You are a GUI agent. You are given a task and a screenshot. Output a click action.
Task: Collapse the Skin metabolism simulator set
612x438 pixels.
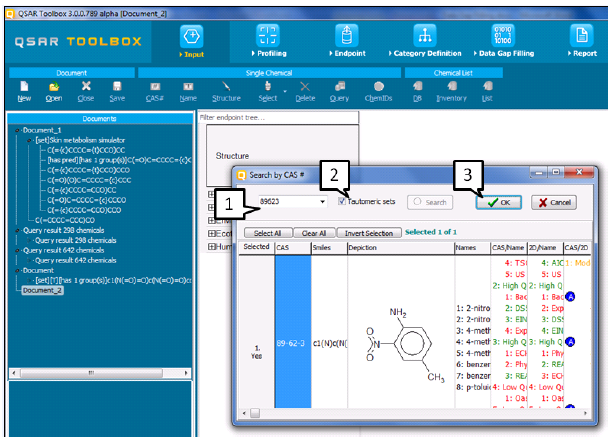point(29,140)
